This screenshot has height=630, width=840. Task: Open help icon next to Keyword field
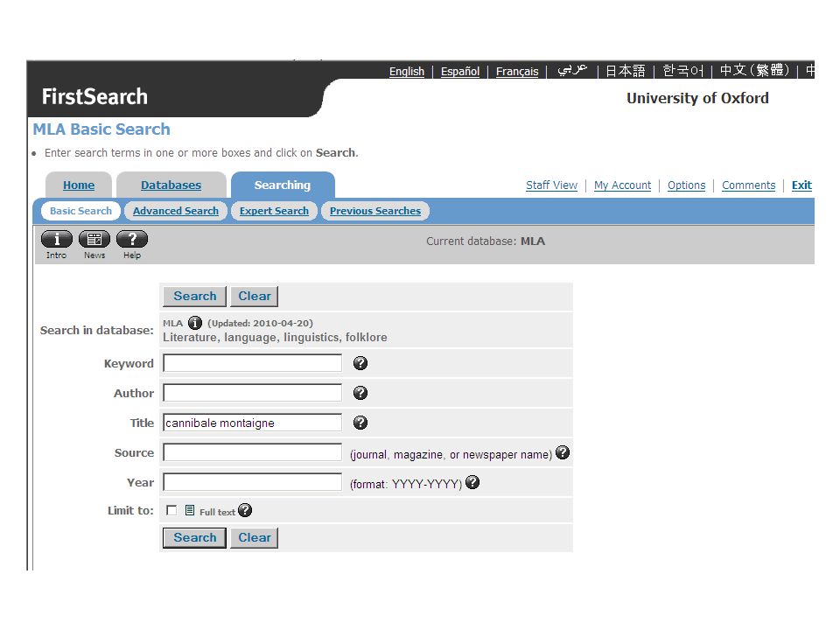360,363
